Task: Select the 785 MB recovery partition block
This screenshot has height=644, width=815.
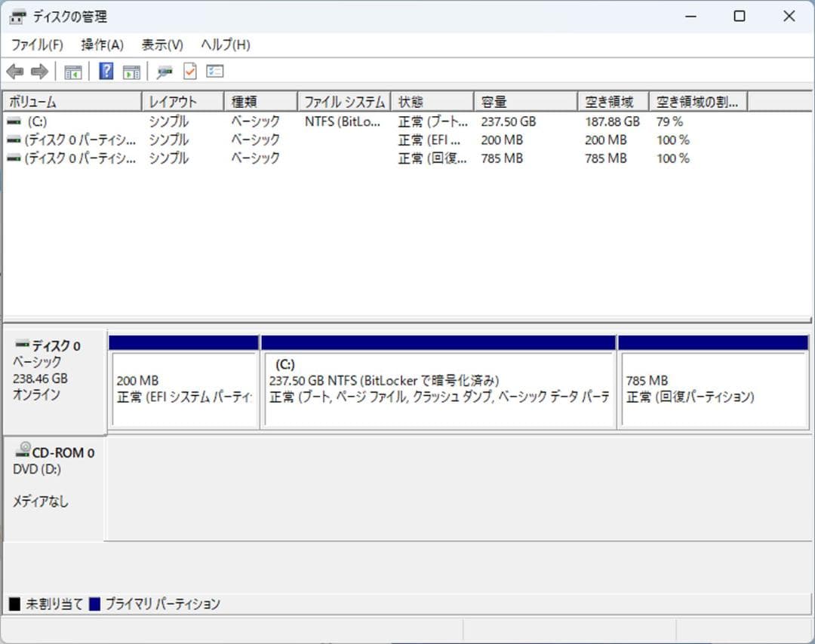Action: [x=712, y=385]
